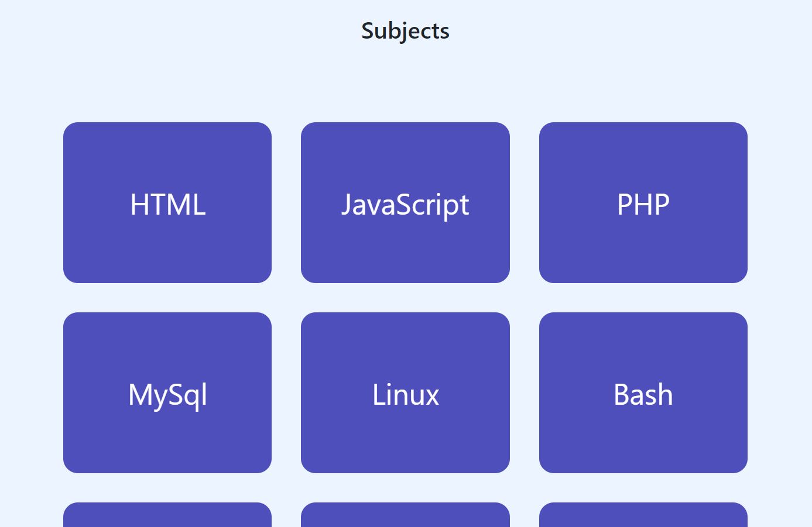
Task: View the MySql subject page
Action: pos(167,393)
